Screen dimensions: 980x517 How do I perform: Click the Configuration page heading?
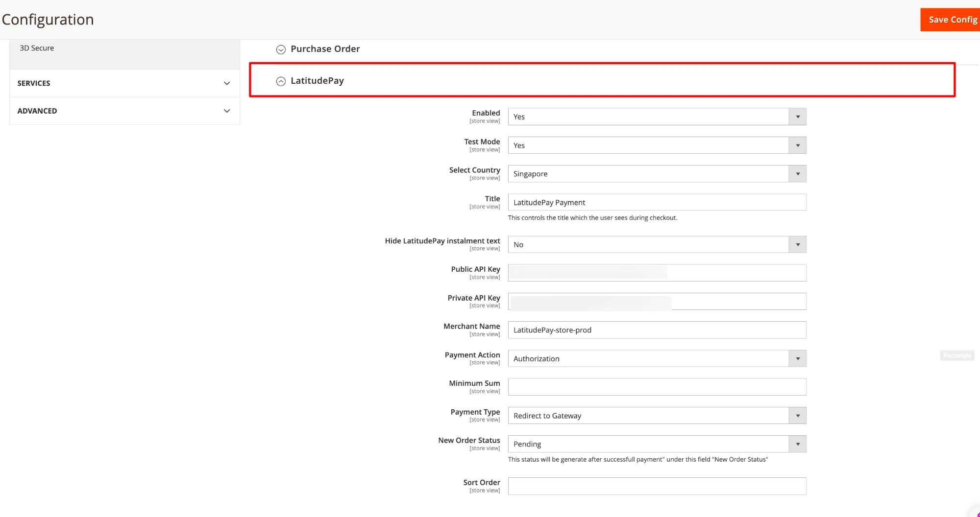click(x=48, y=20)
